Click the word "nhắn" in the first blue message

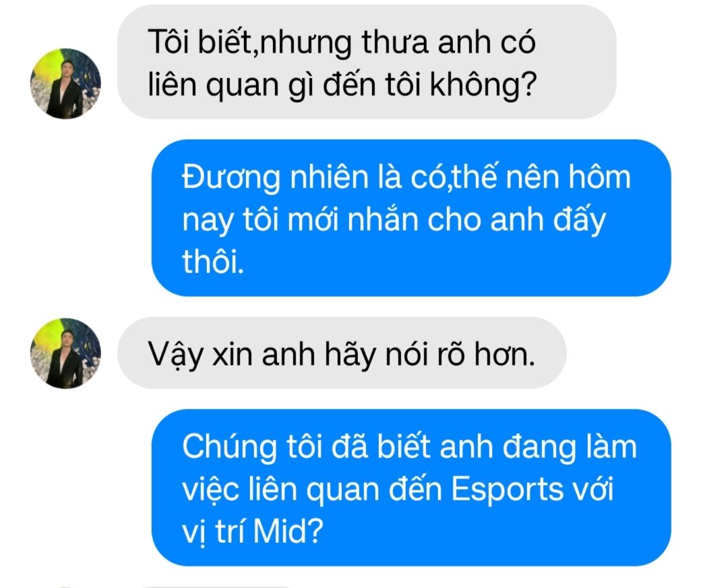[383, 219]
